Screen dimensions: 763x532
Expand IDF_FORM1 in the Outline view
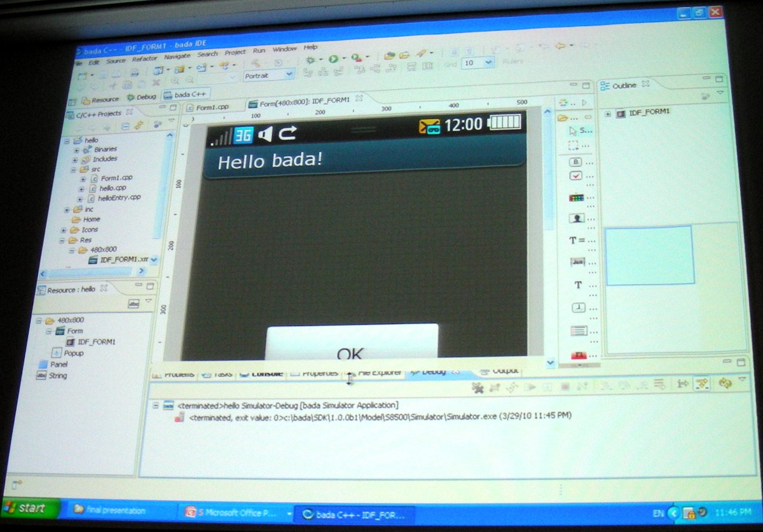pos(607,114)
